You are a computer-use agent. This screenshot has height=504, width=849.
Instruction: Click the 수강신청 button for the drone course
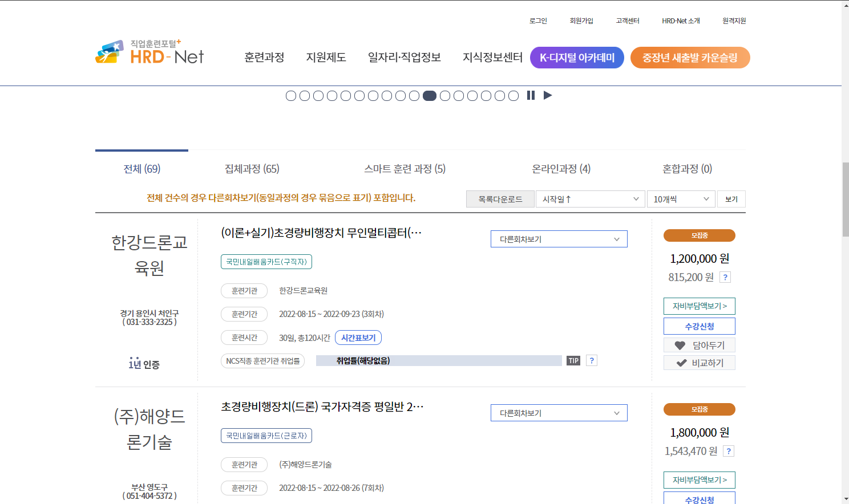tap(699, 326)
